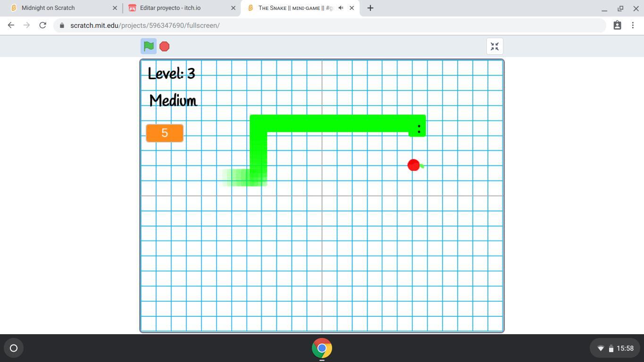Viewport: 644px width, 362px height.
Task: Close the Midnight on Scratch tab
Action: (115, 8)
